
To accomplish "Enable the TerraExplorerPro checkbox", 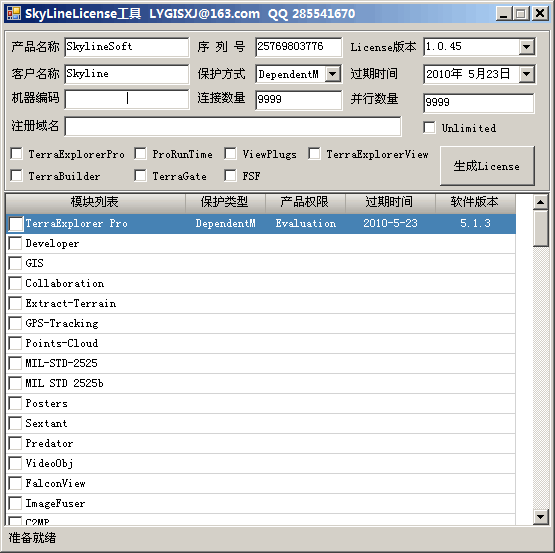I will tap(17, 154).
